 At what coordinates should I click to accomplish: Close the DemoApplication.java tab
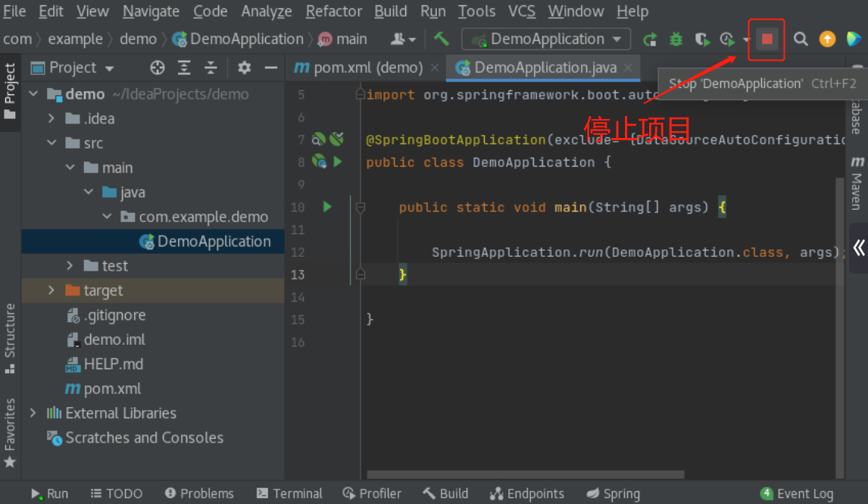coord(628,67)
